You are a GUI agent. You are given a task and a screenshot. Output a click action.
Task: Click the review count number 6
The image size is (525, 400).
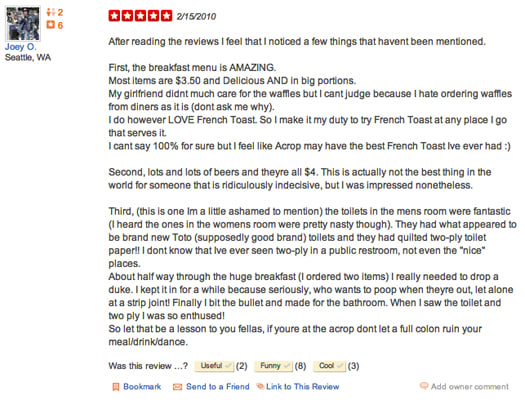pyautogui.click(x=60, y=25)
